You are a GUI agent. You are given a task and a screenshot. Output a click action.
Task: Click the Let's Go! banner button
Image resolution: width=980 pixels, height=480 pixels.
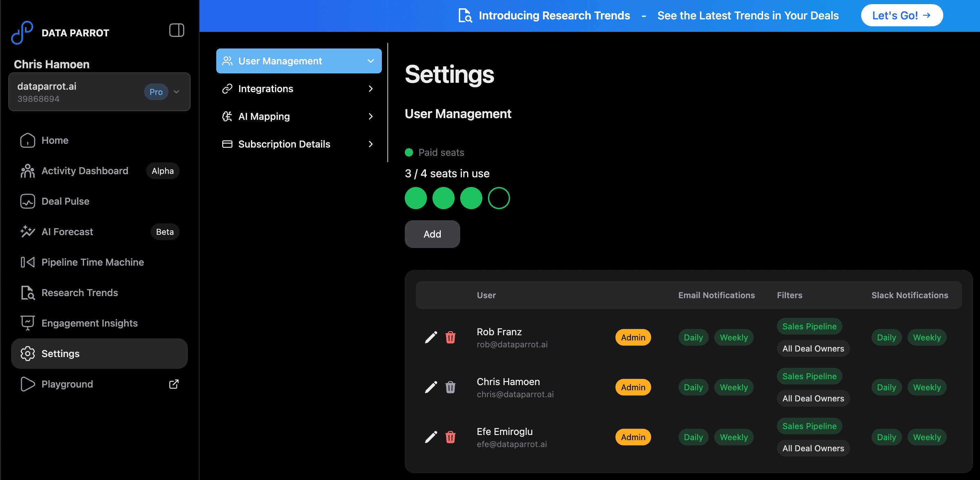(x=902, y=16)
